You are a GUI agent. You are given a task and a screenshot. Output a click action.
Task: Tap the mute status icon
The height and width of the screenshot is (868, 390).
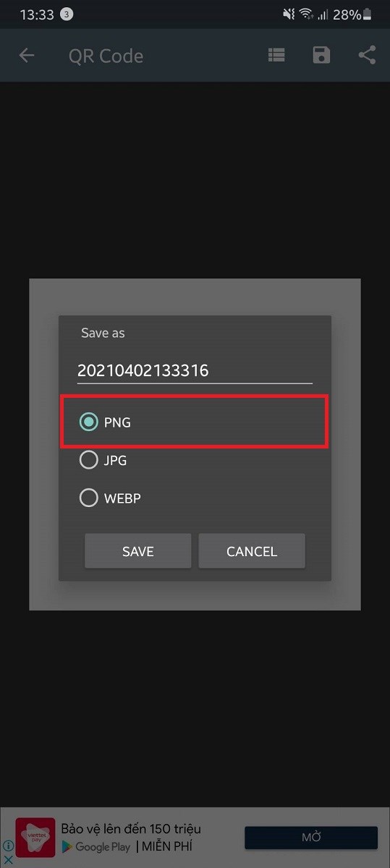point(289,14)
